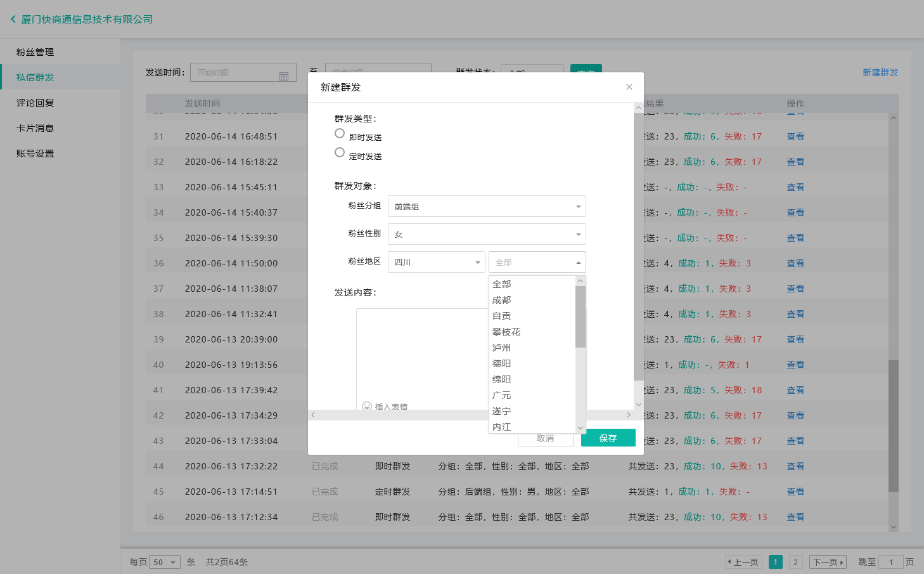Click the 取消 button
924x574 pixels.
tap(545, 439)
